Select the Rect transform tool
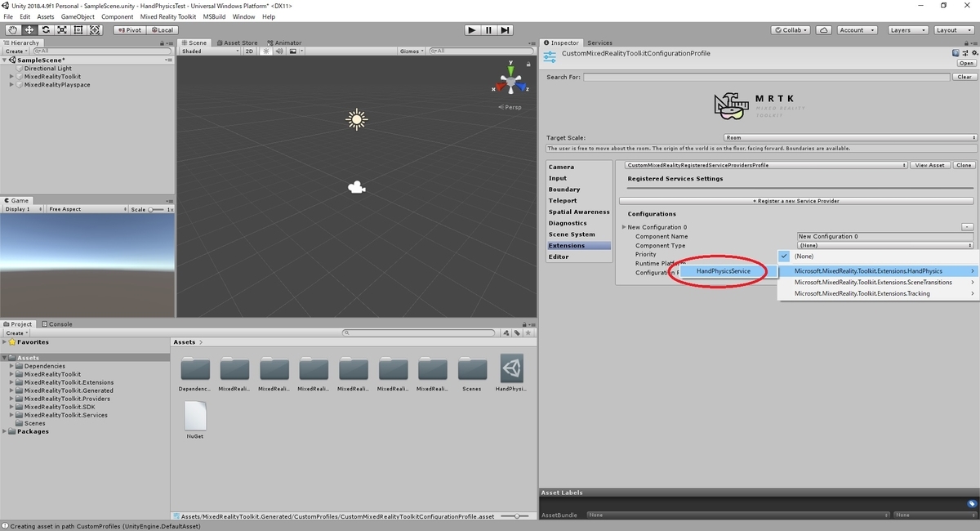The height and width of the screenshot is (531, 980). [x=78, y=30]
